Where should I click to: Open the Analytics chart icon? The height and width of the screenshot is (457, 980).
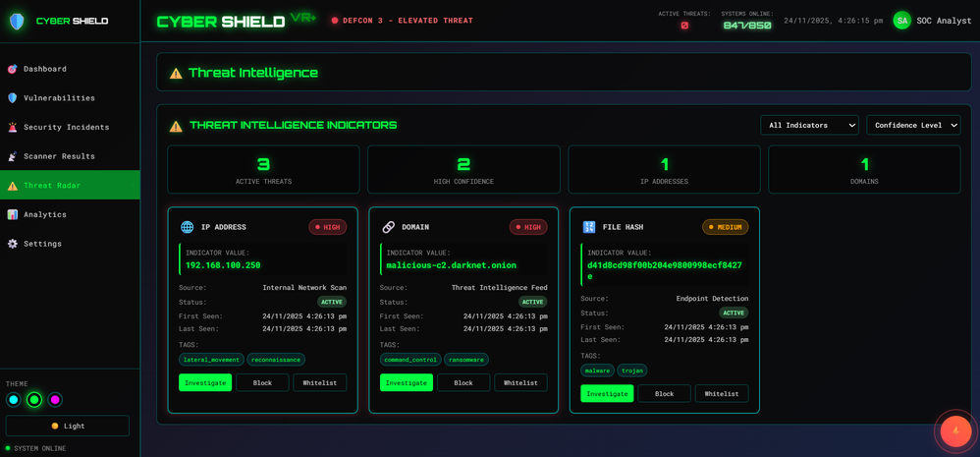tap(12, 214)
